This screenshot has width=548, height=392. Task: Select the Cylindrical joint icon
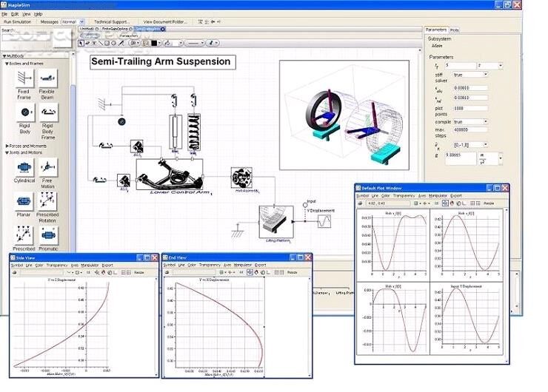[x=23, y=167]
